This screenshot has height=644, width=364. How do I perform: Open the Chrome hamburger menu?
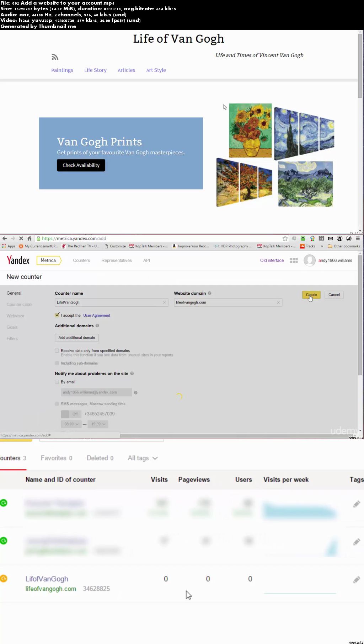358,238
